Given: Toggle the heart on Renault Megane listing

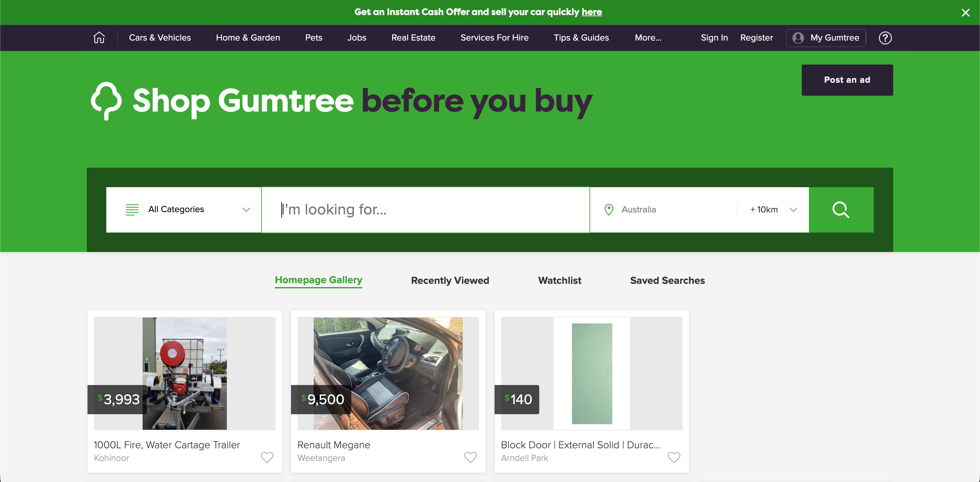Looking at the screenshot, I should click(470, 457).
